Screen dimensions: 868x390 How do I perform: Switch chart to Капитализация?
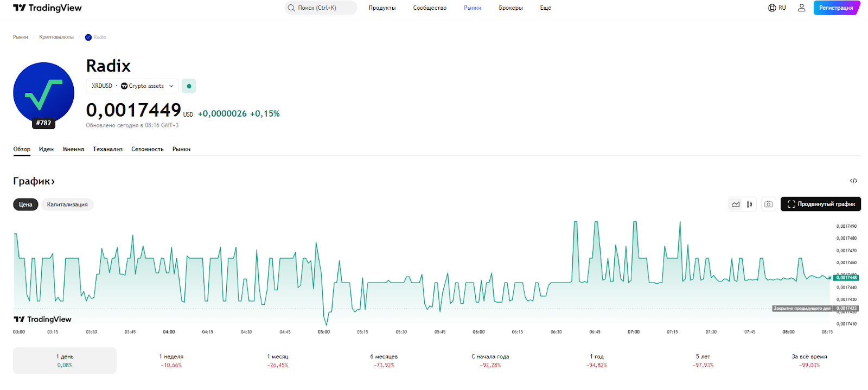click(x=67, y=204)
